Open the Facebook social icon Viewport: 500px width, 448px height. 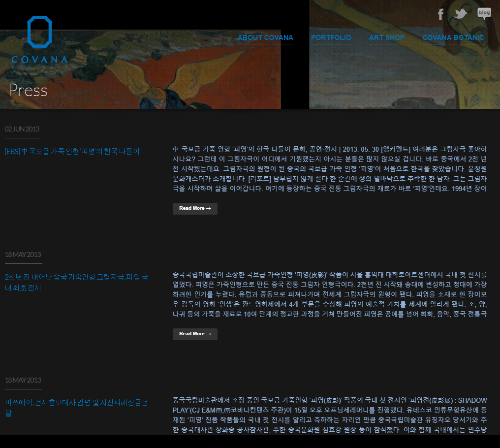pyautogui.click(x=440, y=14)
